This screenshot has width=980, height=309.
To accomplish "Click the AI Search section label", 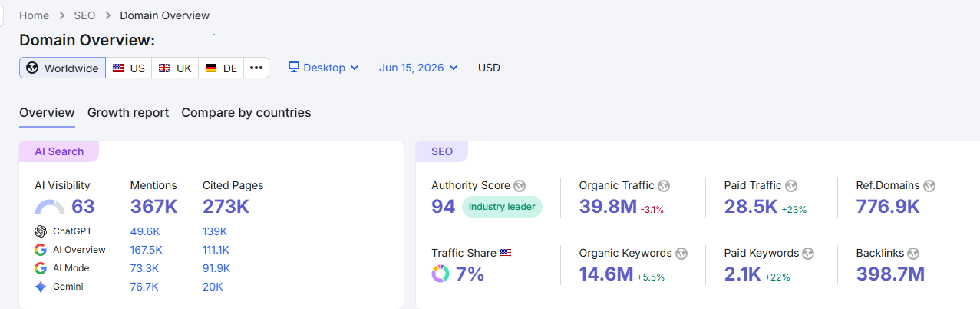I will 59,151.
